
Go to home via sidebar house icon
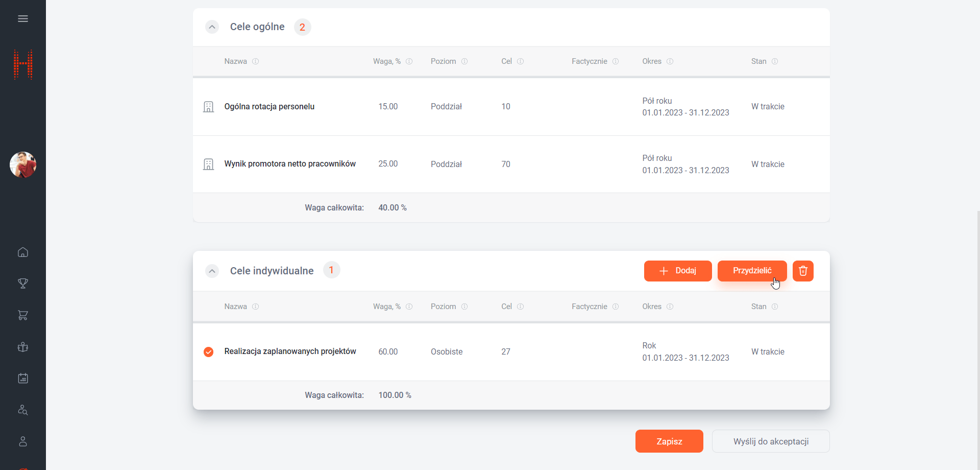coord(23,252)
